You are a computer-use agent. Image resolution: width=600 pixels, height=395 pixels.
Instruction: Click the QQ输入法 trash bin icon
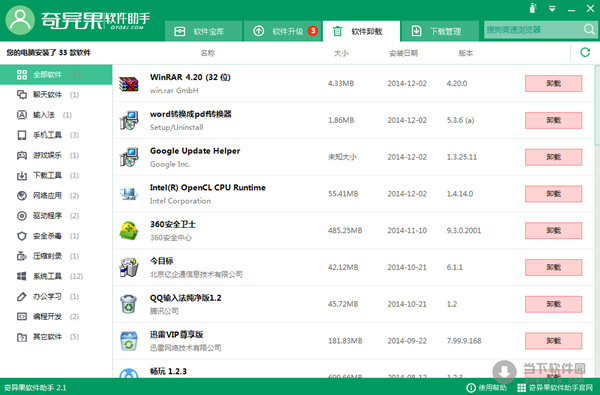[x=129, y=304]
